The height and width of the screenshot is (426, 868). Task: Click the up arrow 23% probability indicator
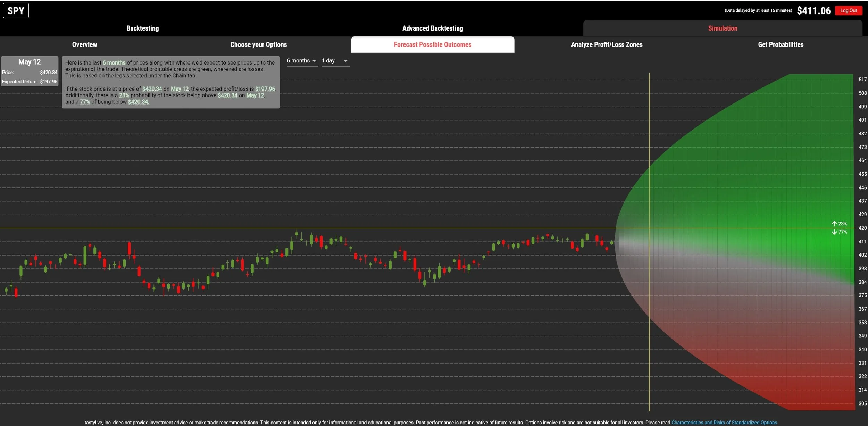point(839,224)
